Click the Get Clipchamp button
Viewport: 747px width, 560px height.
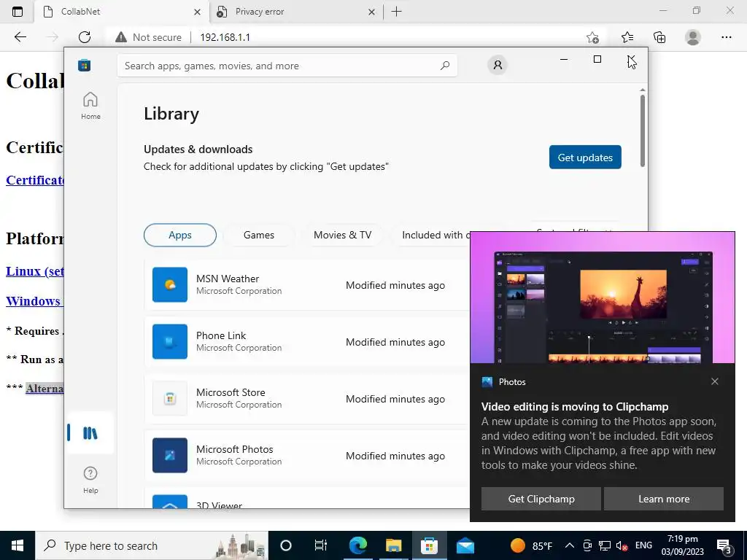tap(541, 499)
